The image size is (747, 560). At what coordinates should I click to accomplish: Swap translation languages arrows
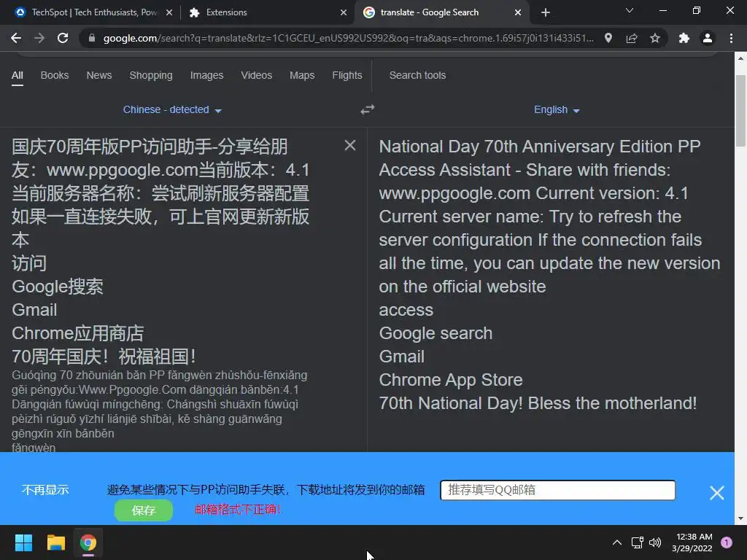point(368,109)
